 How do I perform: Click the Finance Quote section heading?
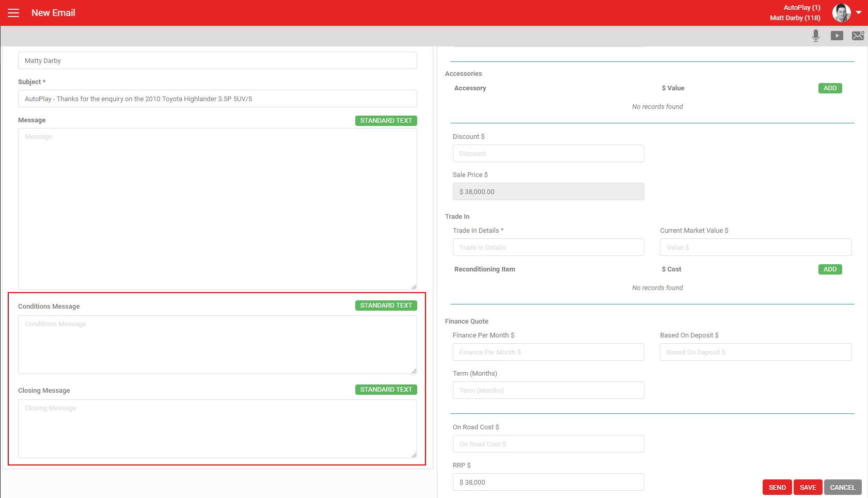coord(466,322)
